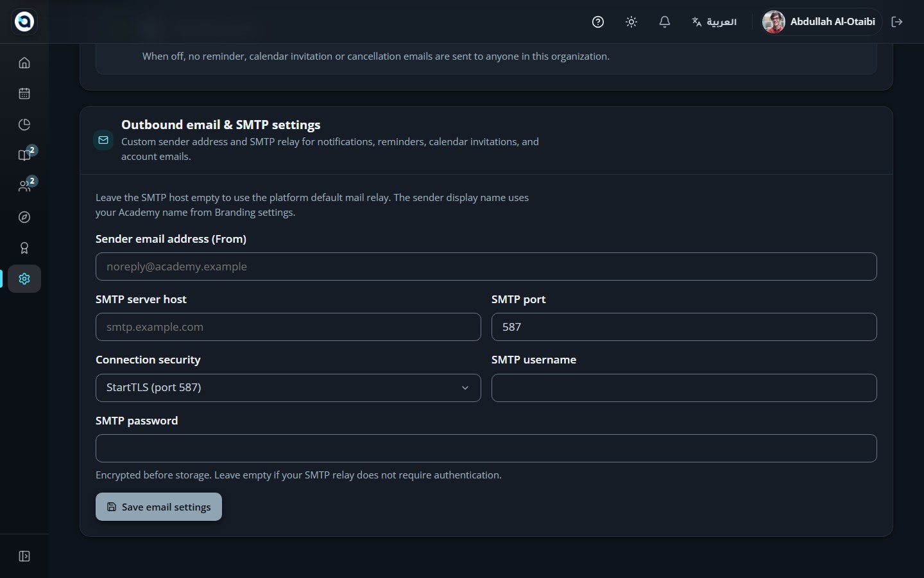The height and width of the screenshot is (578, 924).
Task: Click the app logo in sidebar
Action: tap(24, 21)
